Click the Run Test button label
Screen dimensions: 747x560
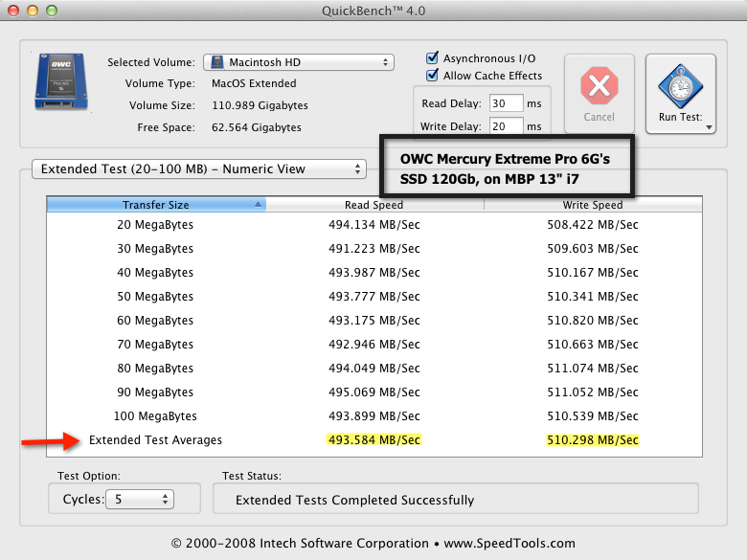pyautogui.click(x=680, y=117)
